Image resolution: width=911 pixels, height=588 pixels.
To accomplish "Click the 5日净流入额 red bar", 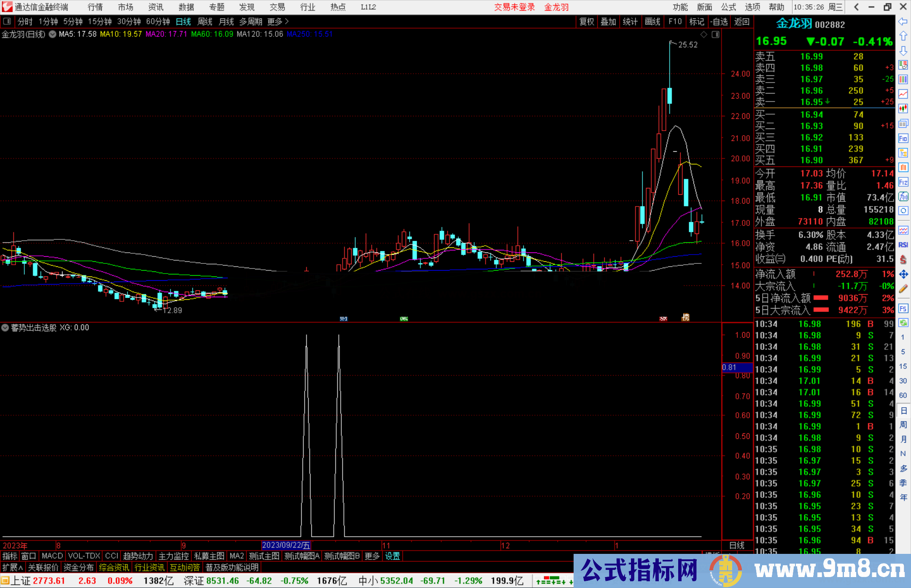I will pos(821,298).
